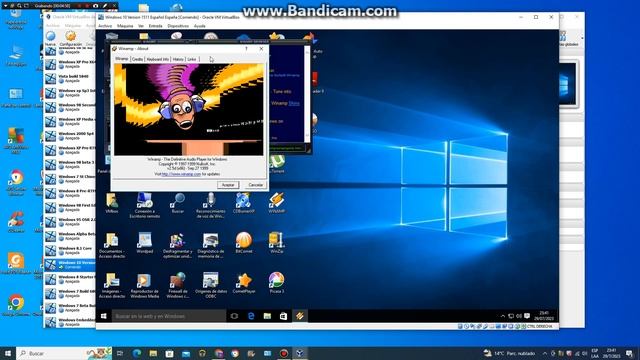
Task: Open the Máquina menu of the VM window
Action: (x=125, y=26)
